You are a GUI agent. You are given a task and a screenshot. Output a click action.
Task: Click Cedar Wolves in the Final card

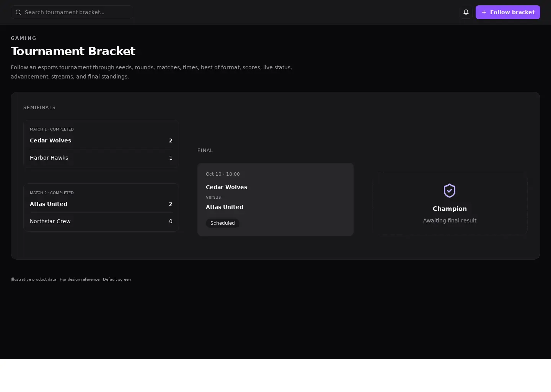point(227,187)
